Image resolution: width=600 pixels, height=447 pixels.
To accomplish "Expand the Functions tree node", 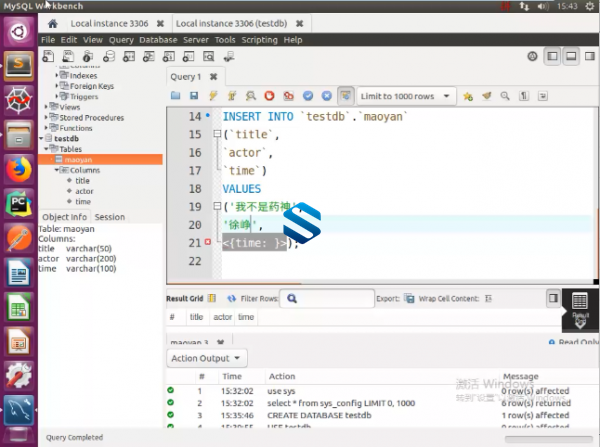I will [x=46, y=127].
